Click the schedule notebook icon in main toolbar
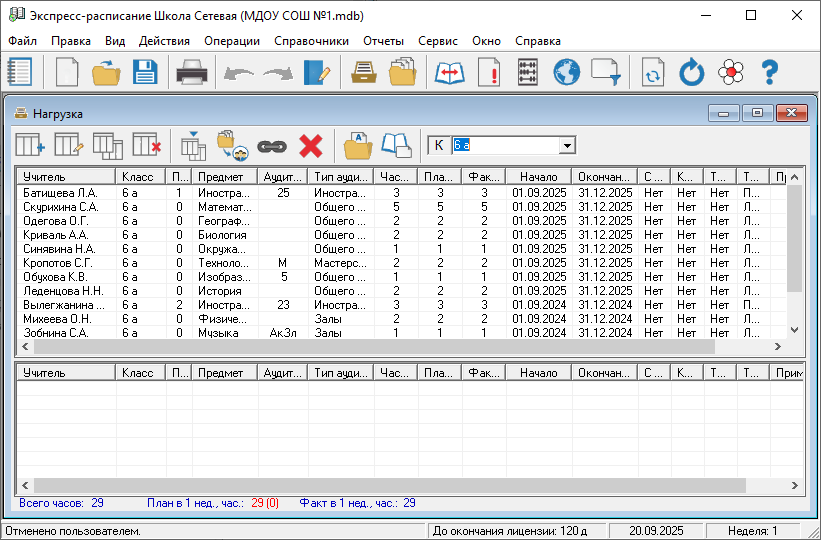821x540 pixels. coord(19,72)
